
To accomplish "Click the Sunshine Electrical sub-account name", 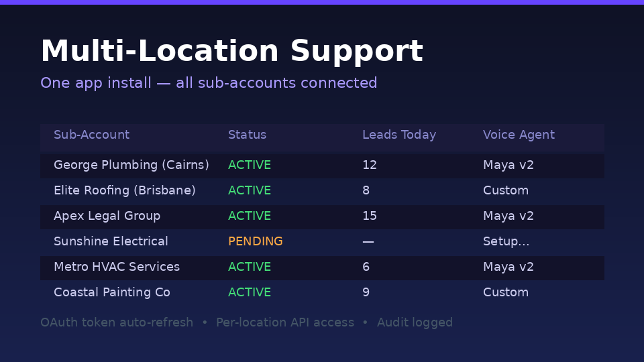I will 111,241.
